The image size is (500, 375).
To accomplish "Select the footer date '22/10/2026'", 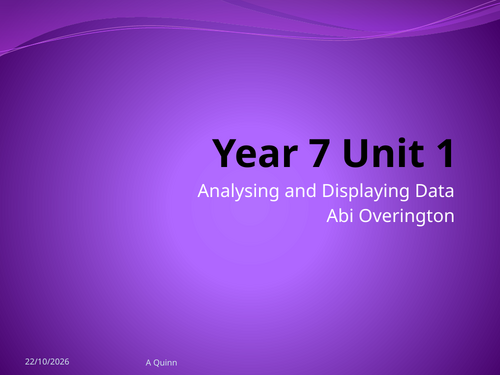I will point(47,362).
